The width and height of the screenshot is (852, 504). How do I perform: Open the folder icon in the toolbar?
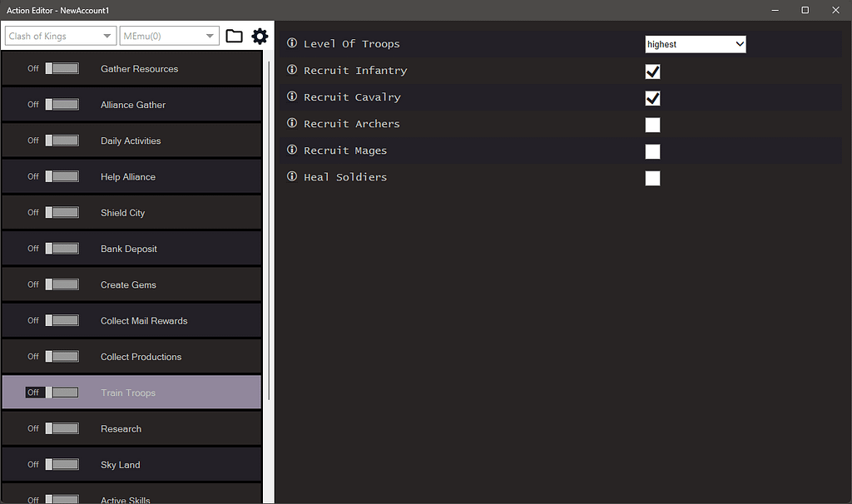[234, 36]
